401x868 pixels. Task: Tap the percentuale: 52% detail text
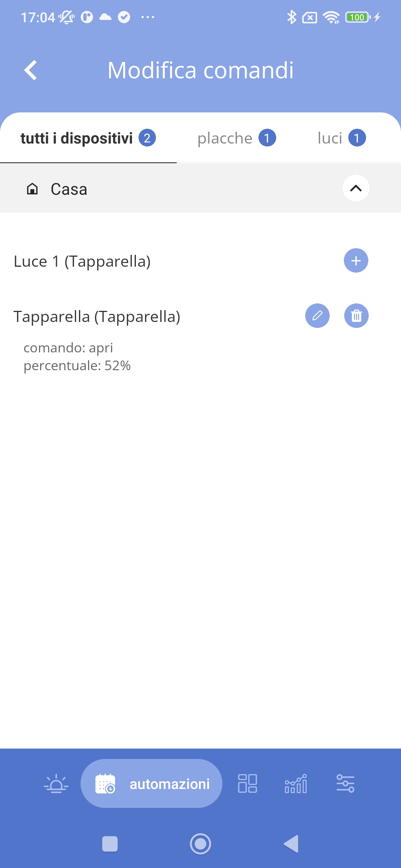tap(77, 366)
